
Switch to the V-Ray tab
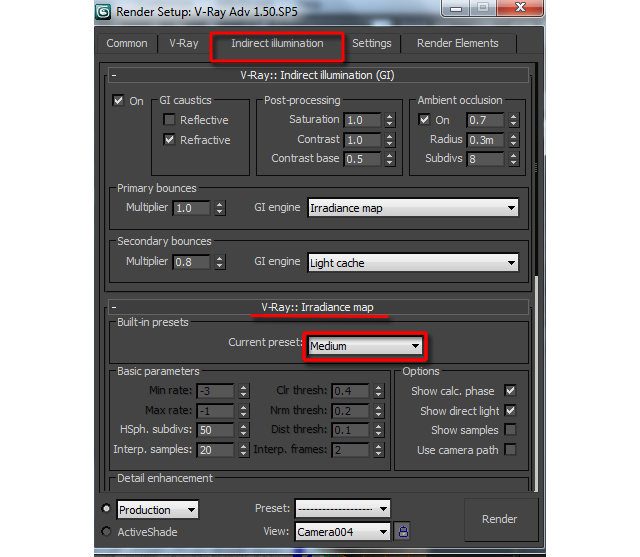pyautogui.click(x=184, y=43)
